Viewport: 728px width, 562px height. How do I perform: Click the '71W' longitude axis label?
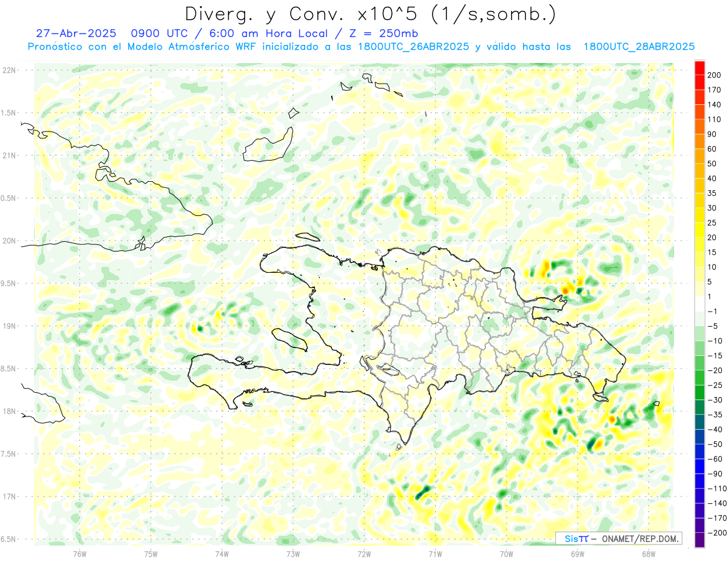(435, 554)
